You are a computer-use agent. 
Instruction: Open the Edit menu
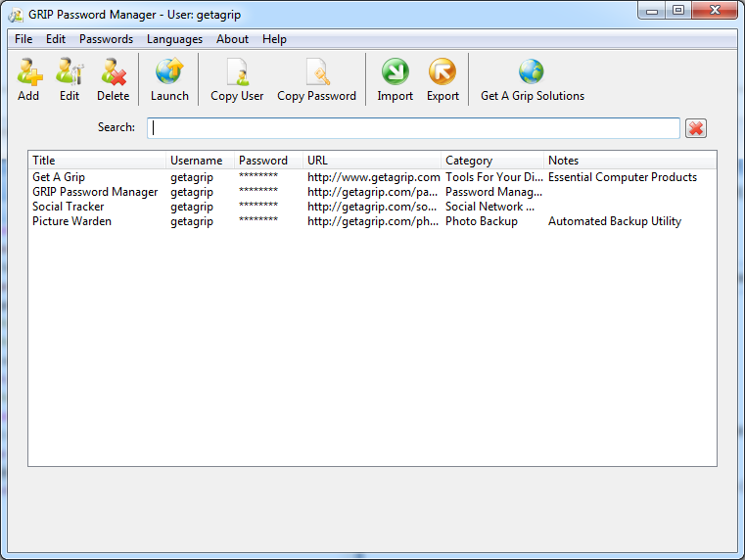56,39
